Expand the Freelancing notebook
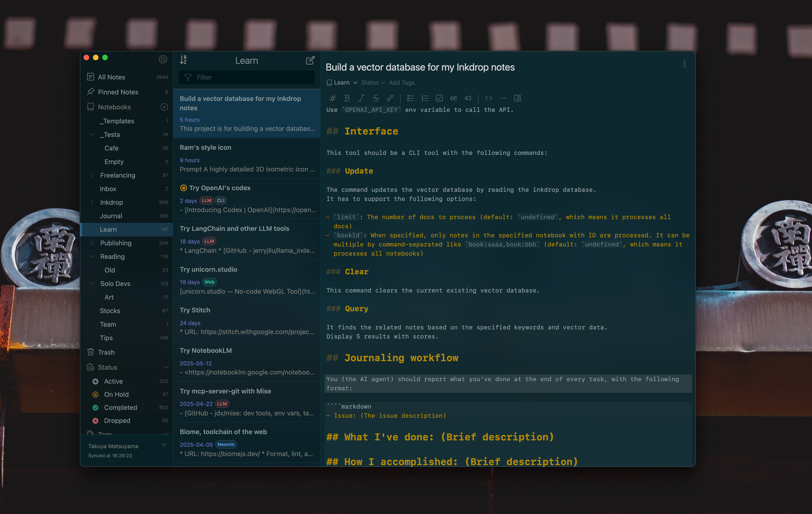 pyautogui.click(x=93, y=175)
